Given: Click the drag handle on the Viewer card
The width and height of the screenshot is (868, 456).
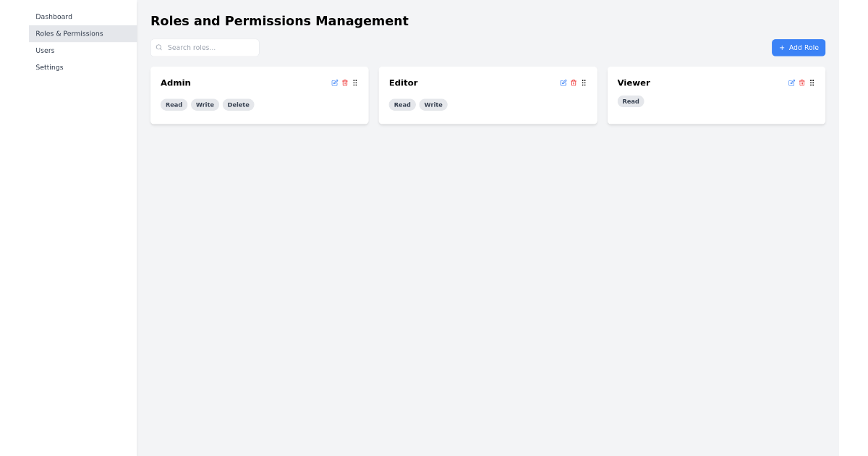Looking at the screenshot, I should point(812,83).
